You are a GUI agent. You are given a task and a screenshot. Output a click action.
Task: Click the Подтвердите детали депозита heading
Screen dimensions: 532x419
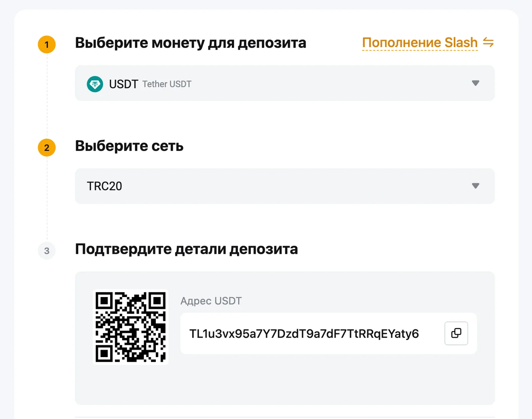pos(186,249)
